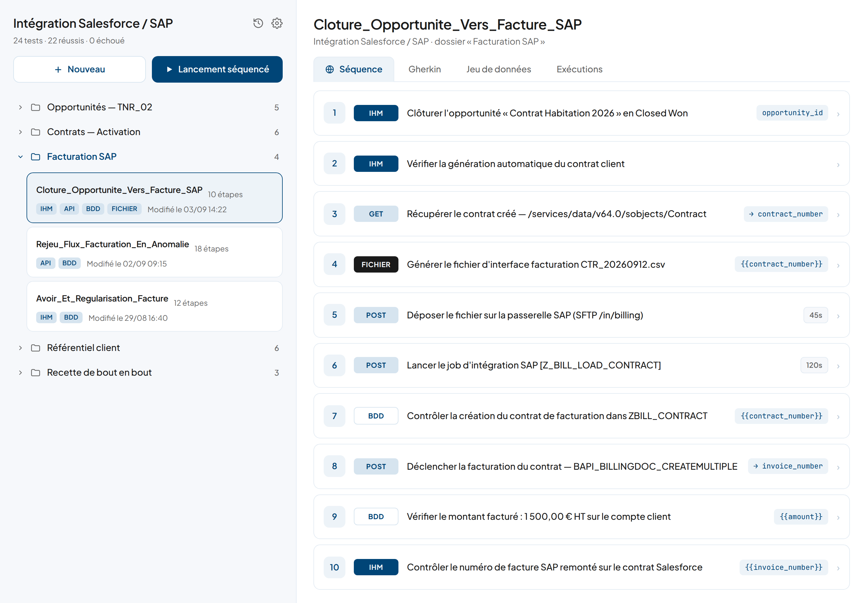Switch to the Gherkin tab
Screen dimensions: 868x603
click(x=425, y=69)
